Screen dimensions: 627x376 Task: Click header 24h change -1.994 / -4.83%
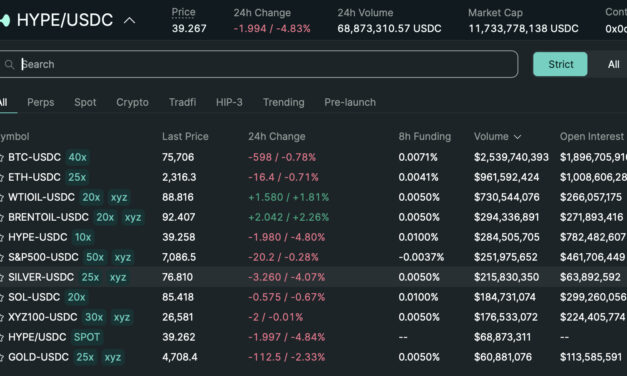coord(272,28)
